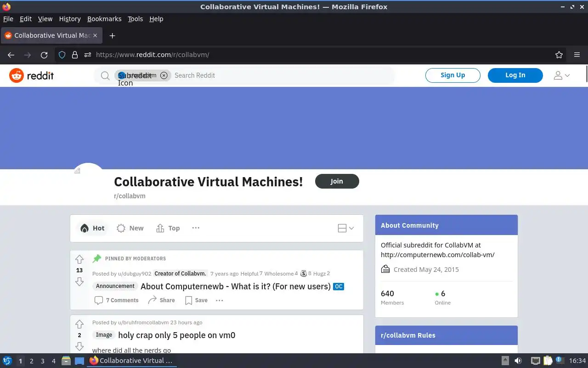
Task: Click the OC badge on pinned post
Action: click(339, 287)
